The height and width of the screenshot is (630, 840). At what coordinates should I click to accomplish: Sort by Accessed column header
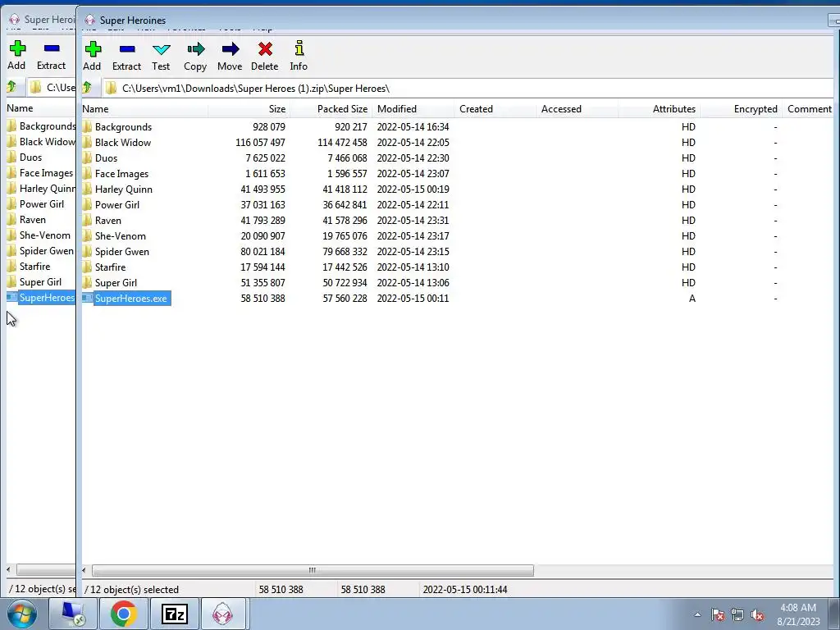pyautogui.click(x=577, y=109)
